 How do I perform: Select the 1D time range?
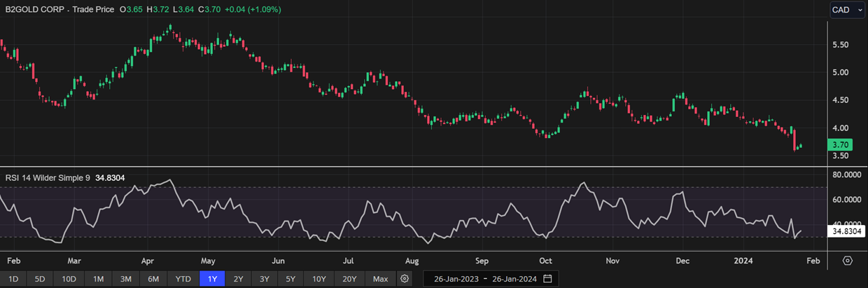coord(13,279)
